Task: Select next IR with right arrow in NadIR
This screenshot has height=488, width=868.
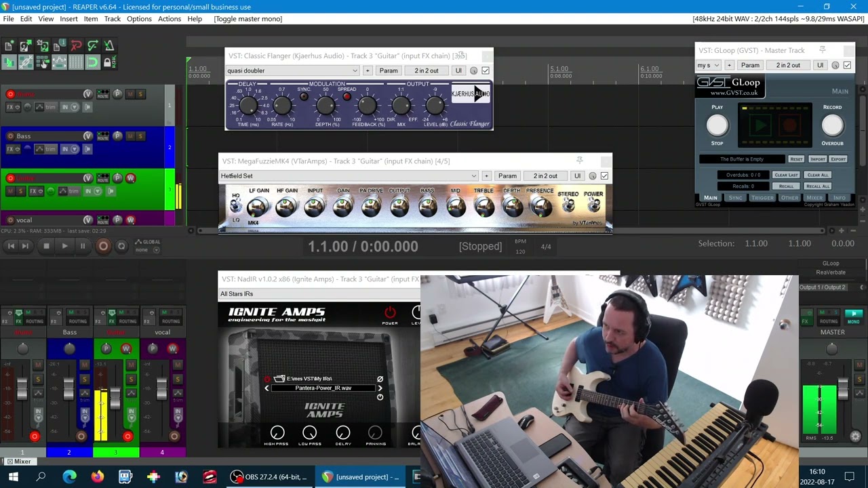Action: [x=380, y=388]
